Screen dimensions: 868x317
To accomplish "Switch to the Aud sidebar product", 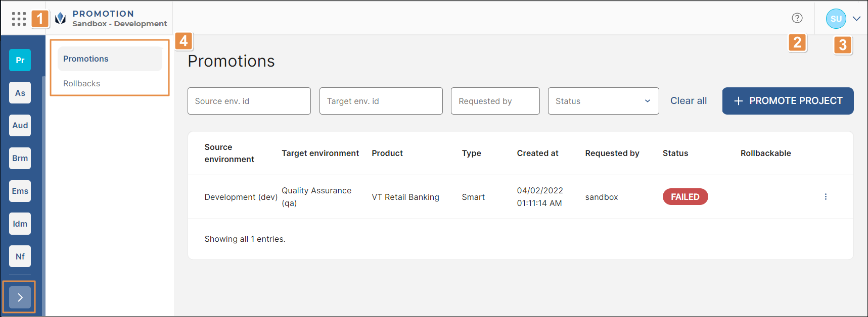I will click(x=20, y=126).
